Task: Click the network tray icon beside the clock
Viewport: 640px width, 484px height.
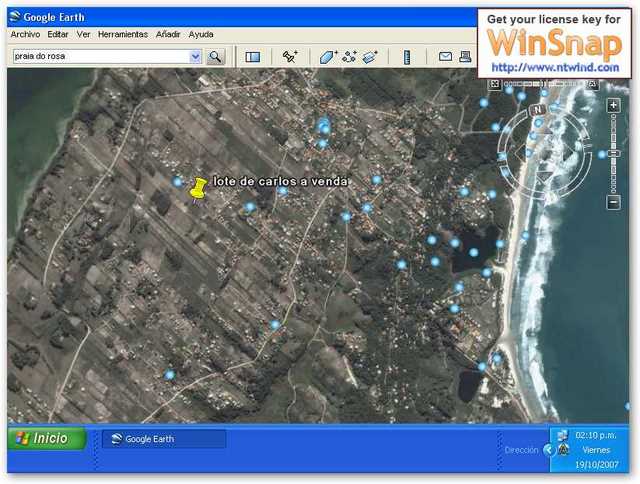Action: click(x=563, y=435)
